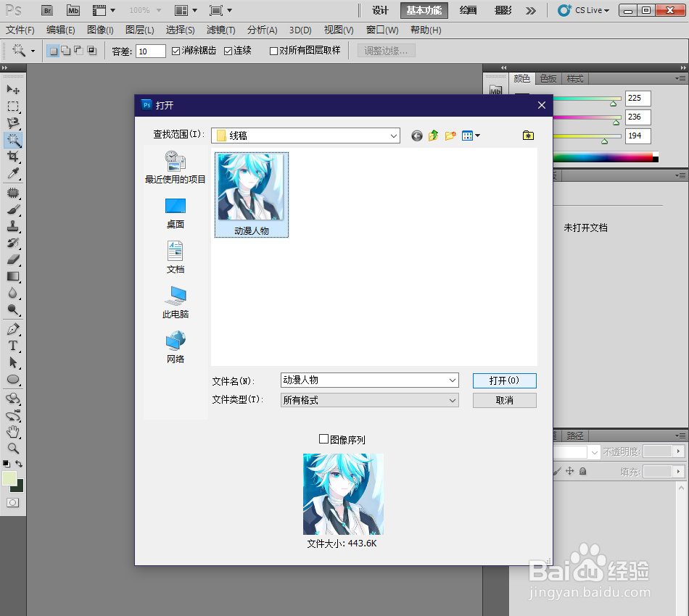Go up one folder level in dialog
This screenshot has height=616, width=689.
pos(433,136)
